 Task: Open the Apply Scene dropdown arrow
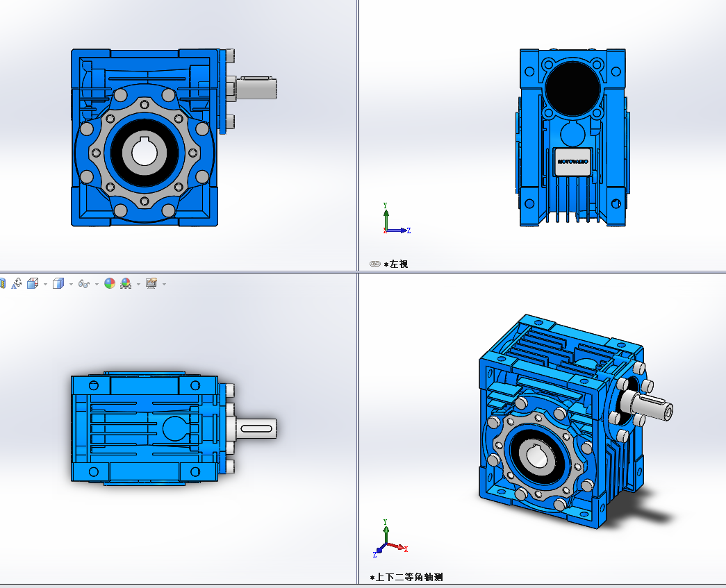click(x=138, y=284)
